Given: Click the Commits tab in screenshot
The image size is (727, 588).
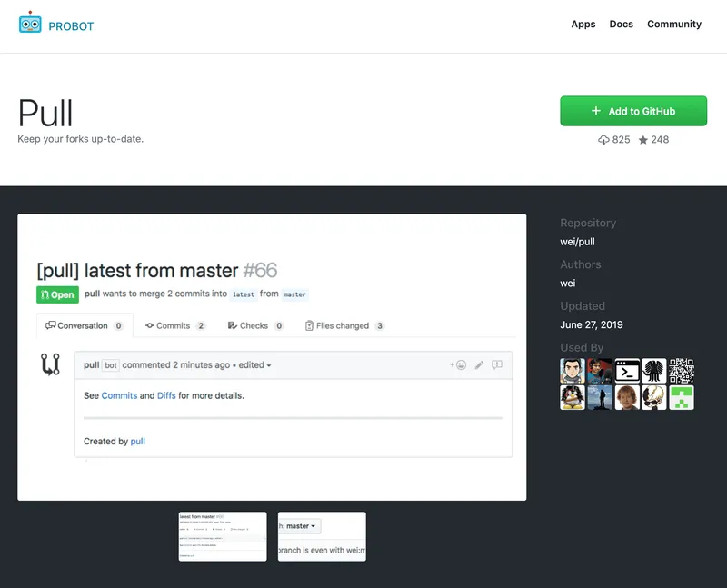Looking at the screenshot, I should point(174,325).
